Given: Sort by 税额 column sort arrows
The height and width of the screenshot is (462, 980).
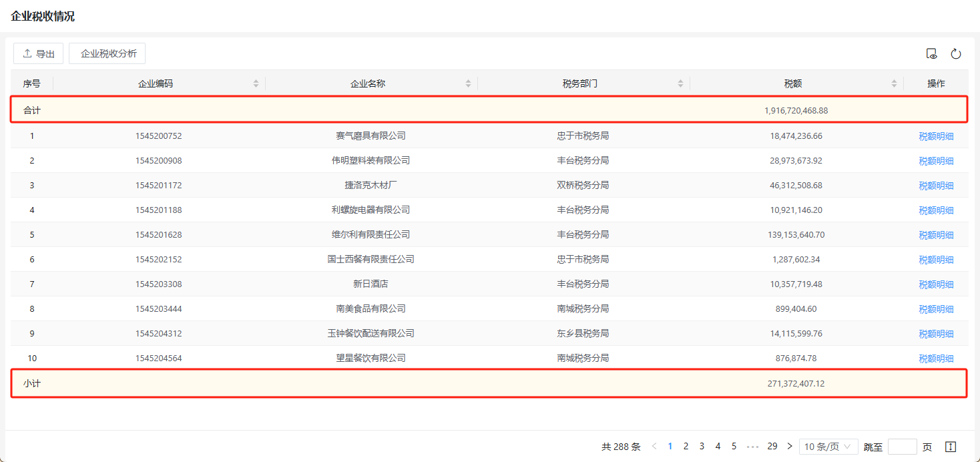Looking at the screenshot, I should 894,83.
